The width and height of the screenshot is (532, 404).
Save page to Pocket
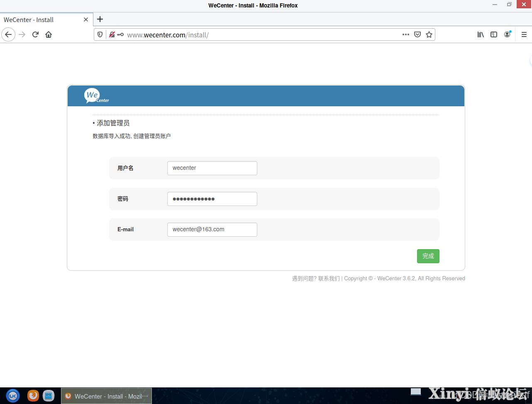(417, 34)
